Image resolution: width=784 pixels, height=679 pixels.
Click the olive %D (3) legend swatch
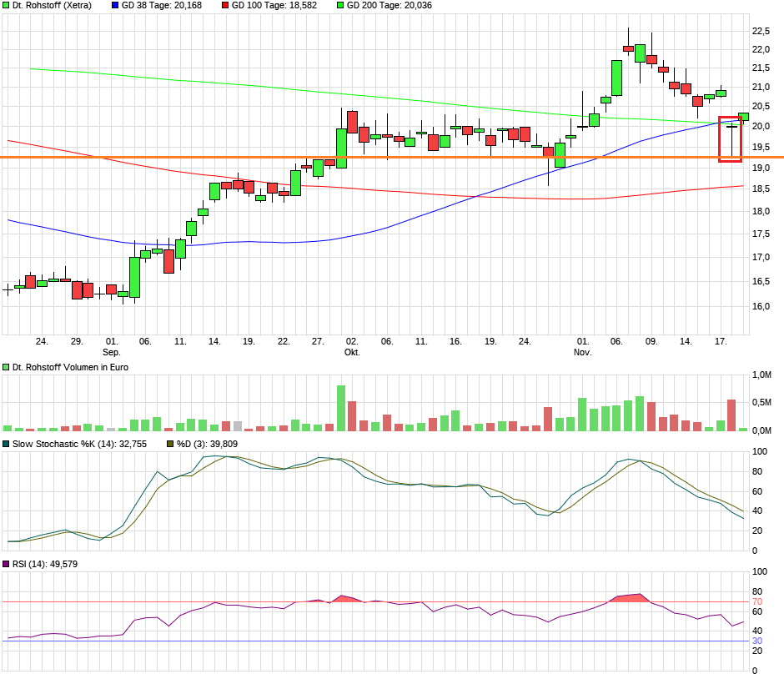click(x=170, y=444)
